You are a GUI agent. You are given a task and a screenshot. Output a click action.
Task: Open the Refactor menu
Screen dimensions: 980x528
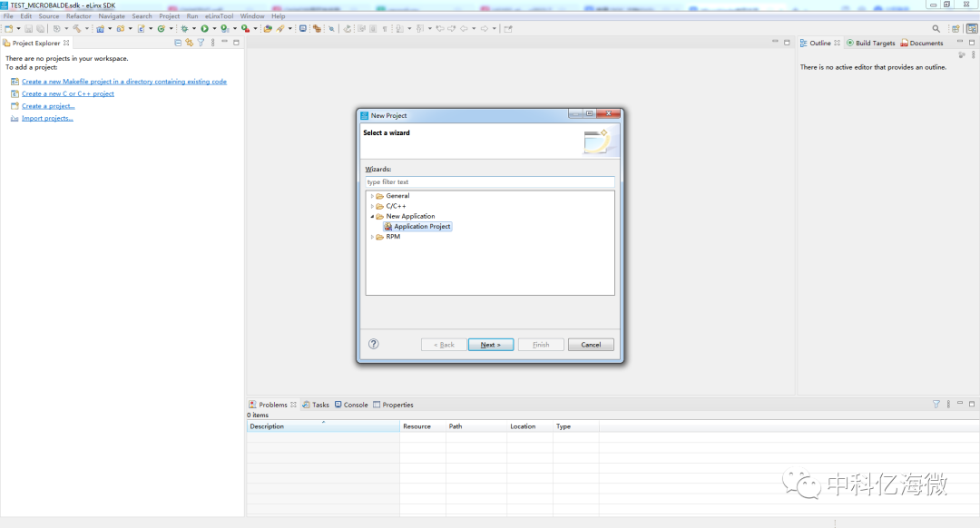[79, 16]
